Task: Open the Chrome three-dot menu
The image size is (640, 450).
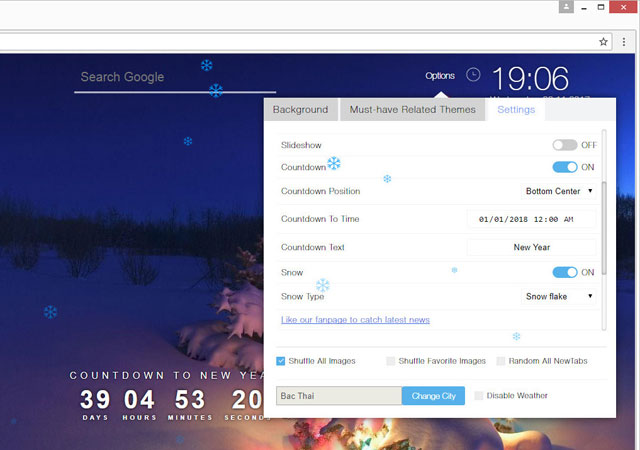Action: tap(626, 42)
